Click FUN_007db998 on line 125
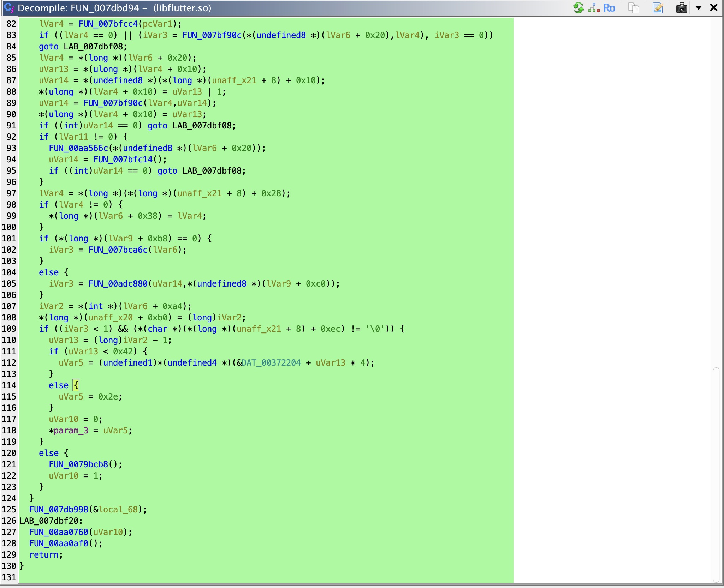The image size is (724, 588). point(59,510)
